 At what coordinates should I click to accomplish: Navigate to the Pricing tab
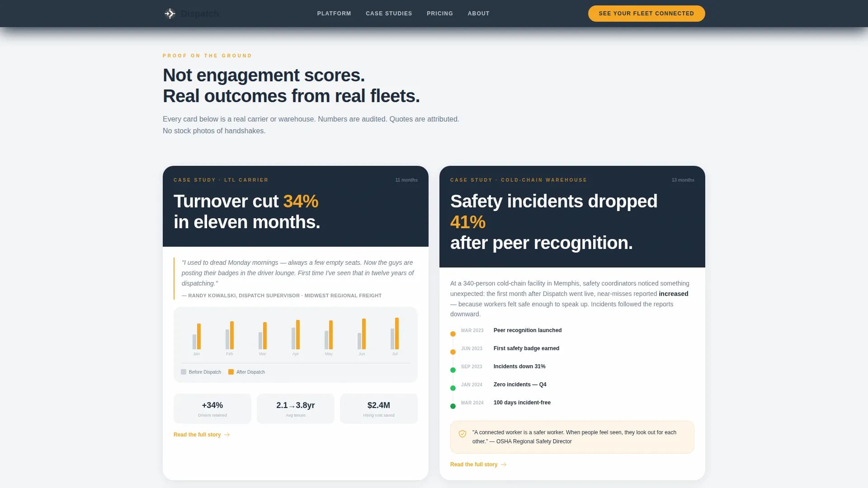coord(439,13)
